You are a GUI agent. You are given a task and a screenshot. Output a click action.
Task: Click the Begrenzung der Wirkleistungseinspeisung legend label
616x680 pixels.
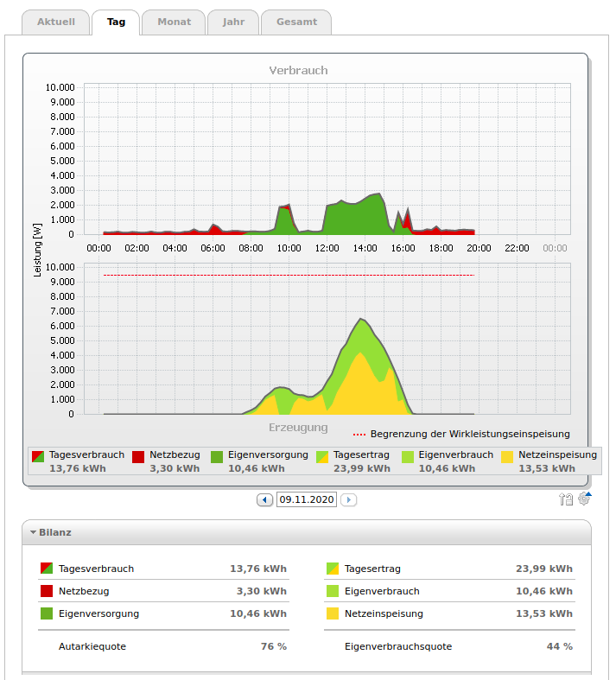[x=469, y=434]
